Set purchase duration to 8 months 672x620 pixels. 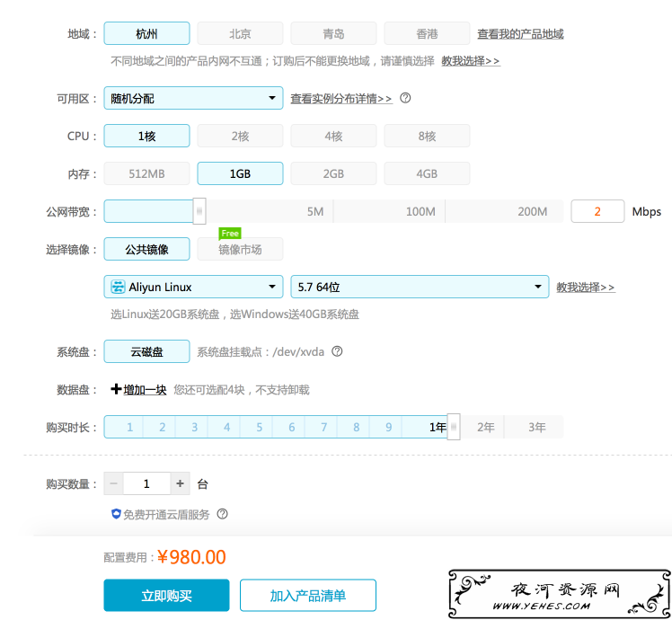[356, 427]
